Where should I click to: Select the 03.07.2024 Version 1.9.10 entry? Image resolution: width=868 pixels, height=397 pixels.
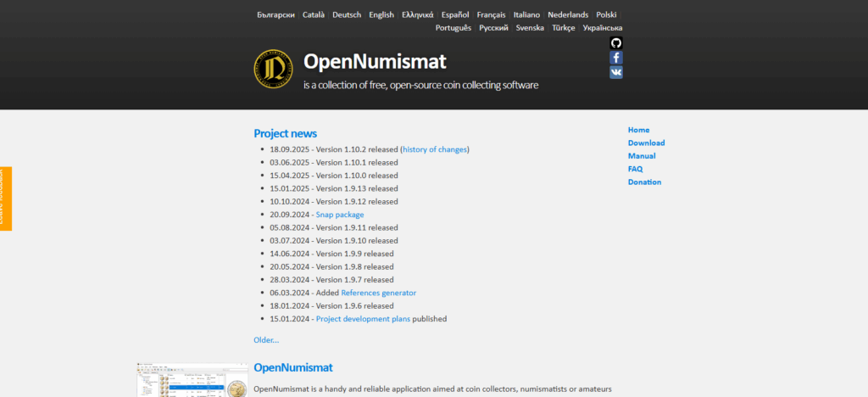tap(334, 241)
